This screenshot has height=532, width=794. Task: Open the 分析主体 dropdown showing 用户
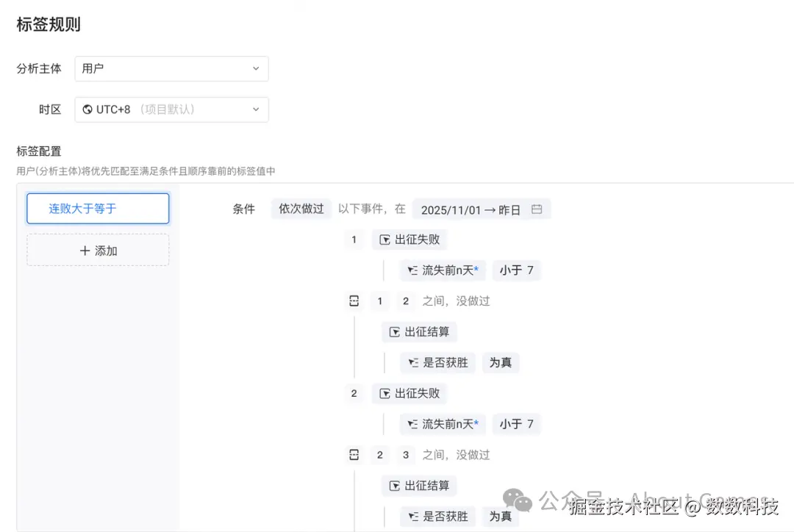pyautogui.click(x=171, y=68)
